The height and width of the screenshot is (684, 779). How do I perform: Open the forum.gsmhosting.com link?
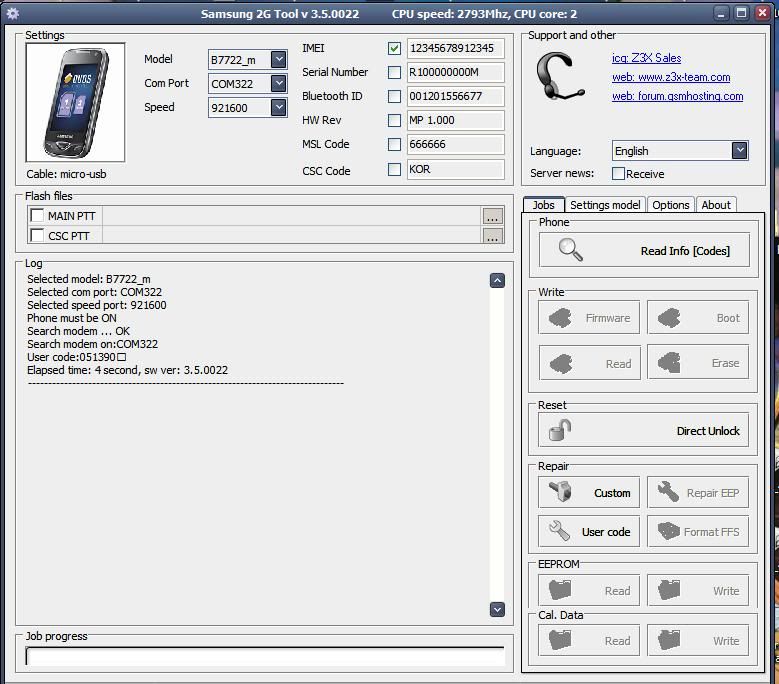(677, 96)
